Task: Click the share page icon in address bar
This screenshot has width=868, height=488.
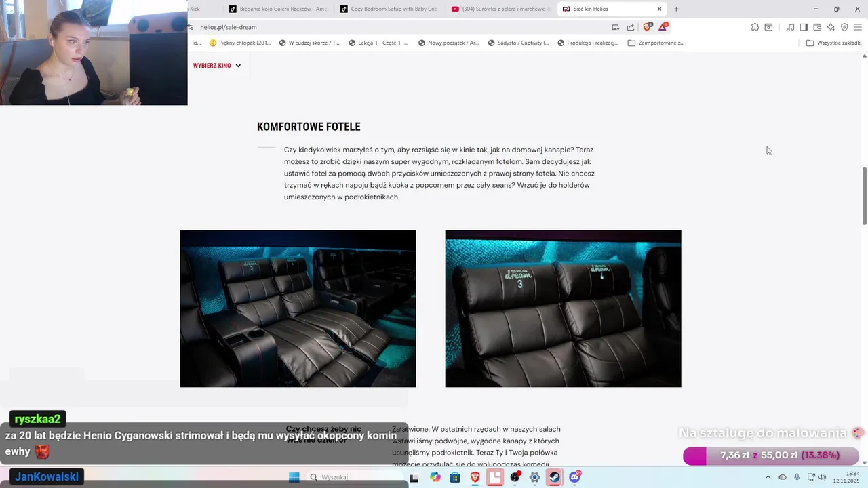Action: coord(631,27)
